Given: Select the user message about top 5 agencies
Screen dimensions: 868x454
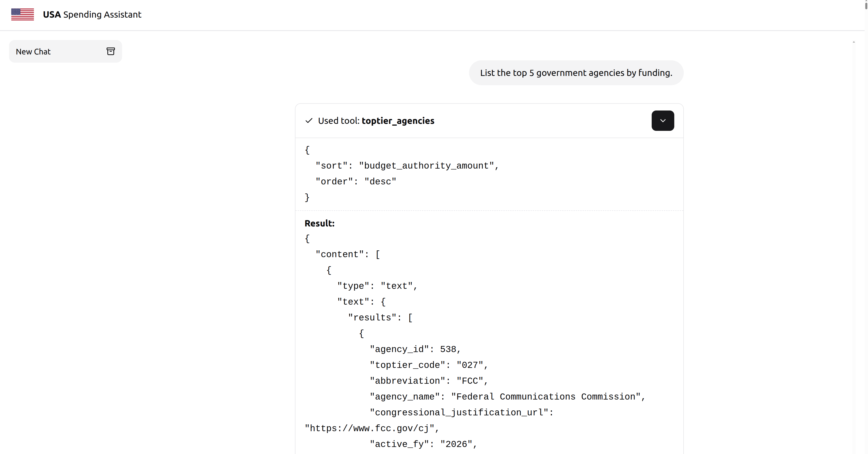Looking at the screenshot, I should tap(576, 73).
